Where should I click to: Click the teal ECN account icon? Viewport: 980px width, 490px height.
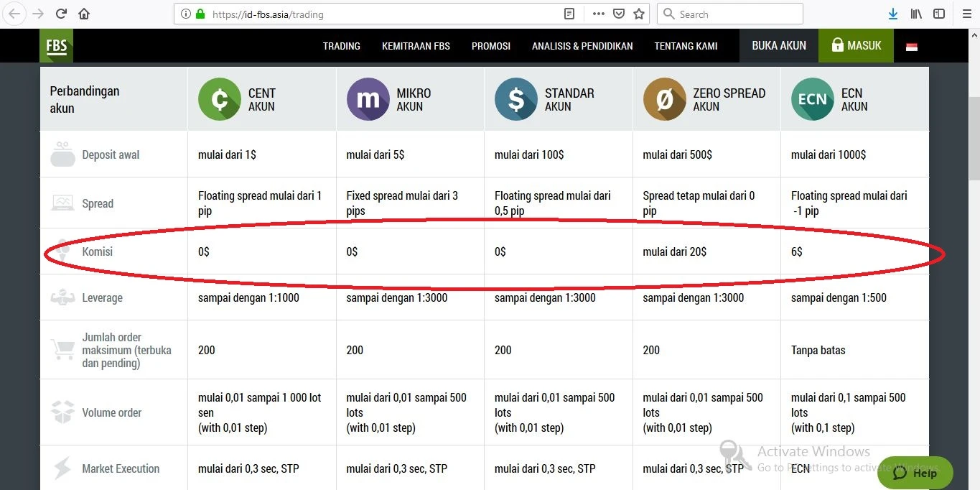pyautogui.click(x=812, y=100)
